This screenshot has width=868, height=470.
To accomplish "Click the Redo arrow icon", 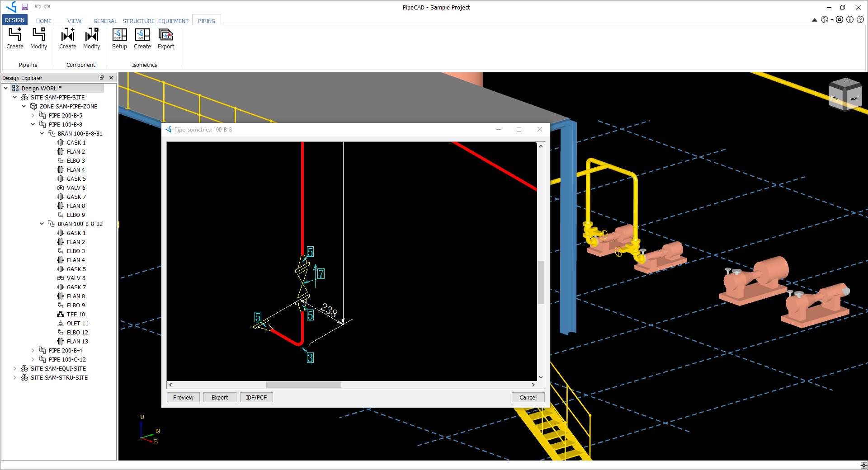I will coord(47,6).
